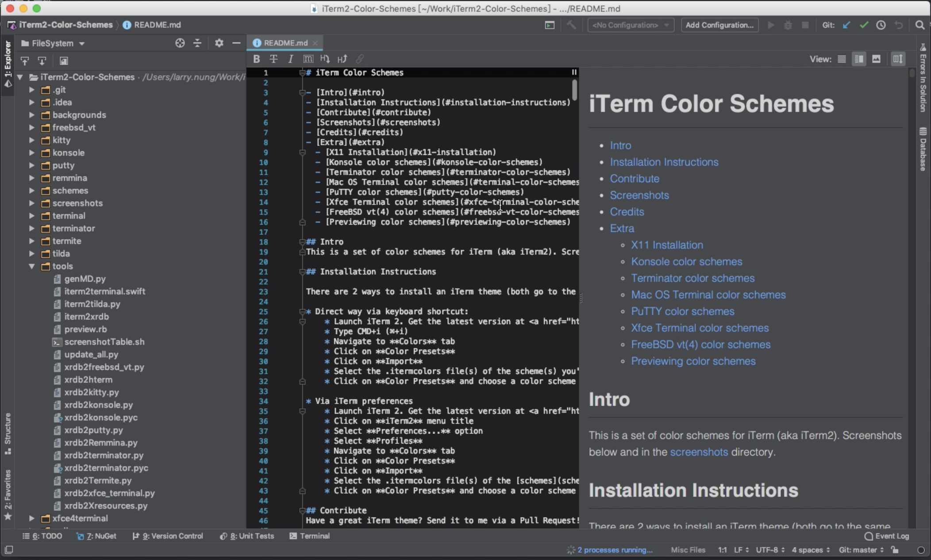Expand the schemes folder

tap(32, 191)
